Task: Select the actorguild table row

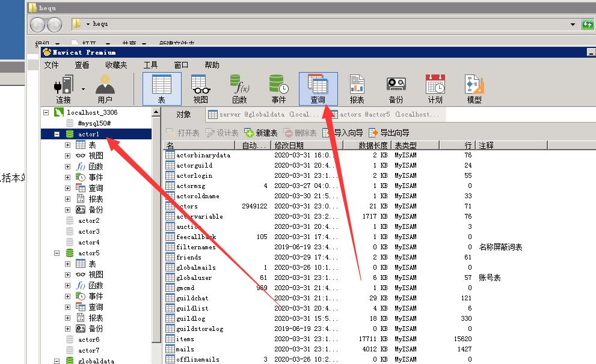Action: pos(194,166)
